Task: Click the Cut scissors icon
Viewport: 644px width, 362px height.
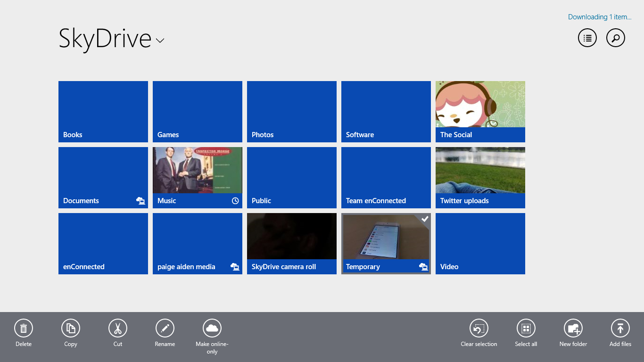Action: coord(118,329)
